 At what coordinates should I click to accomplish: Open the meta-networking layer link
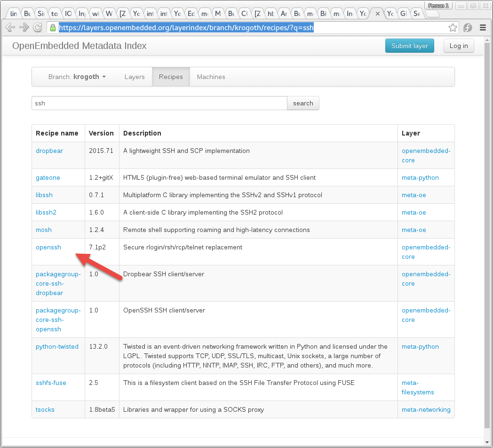pos(426,409)
